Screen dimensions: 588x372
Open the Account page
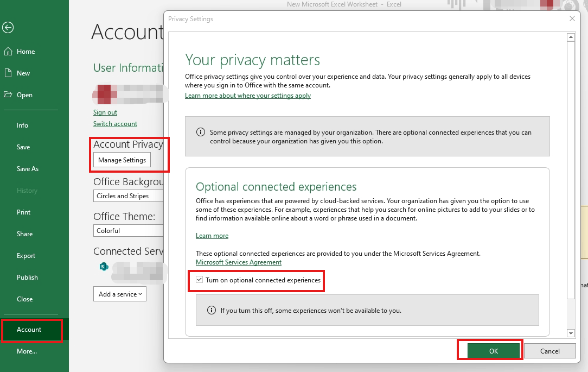pos(29,330)
